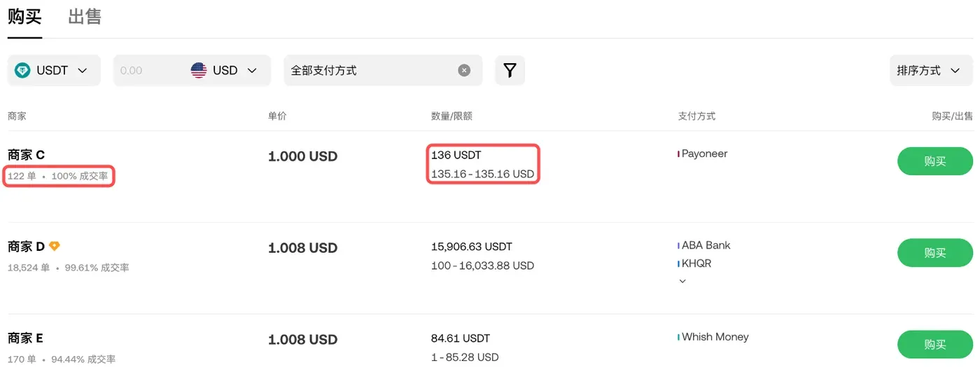This screenshot has width=980, height=391.
Task: Click the 135.16 - 135.16 USD limit
Action: 483,174
